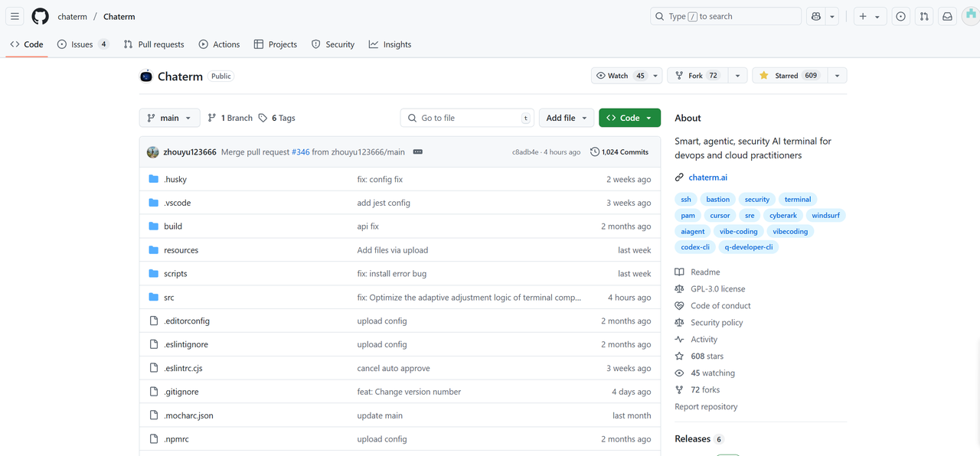Open the main branch selector dropdown
980x456 pixels.
click(x=170, y=118)
